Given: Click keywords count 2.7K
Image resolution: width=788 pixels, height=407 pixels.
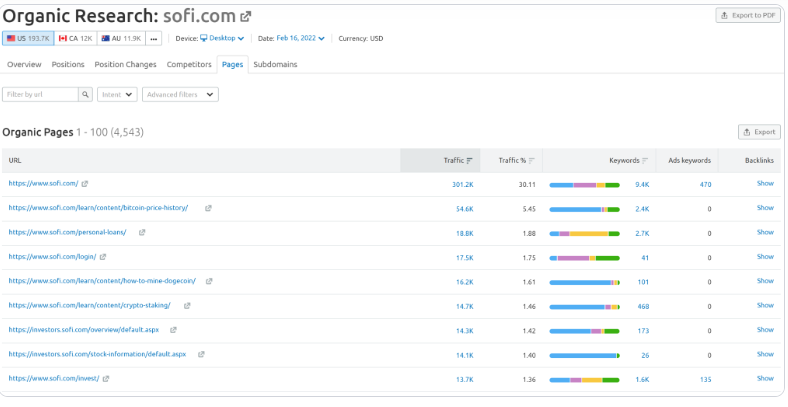Looking at the screenshot, I should coord(642,234).
